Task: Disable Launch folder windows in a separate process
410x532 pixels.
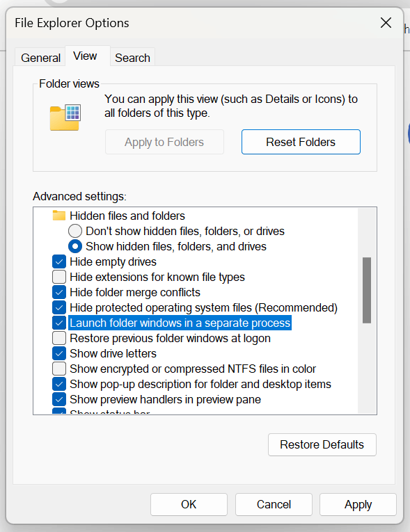Action: click(59, 323)
